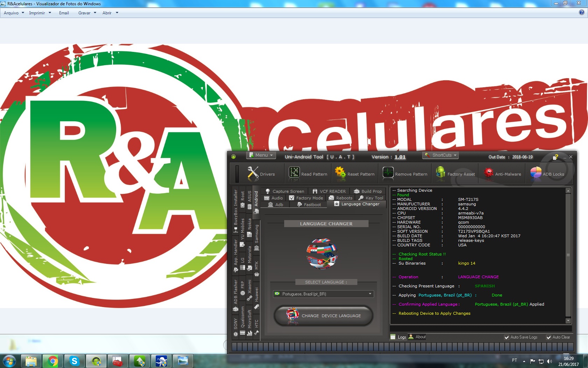Image resolution: width=588 pixels, height=368 pixels.
Task: Click the Photo Viewer help icon
Action: point(581,13)
